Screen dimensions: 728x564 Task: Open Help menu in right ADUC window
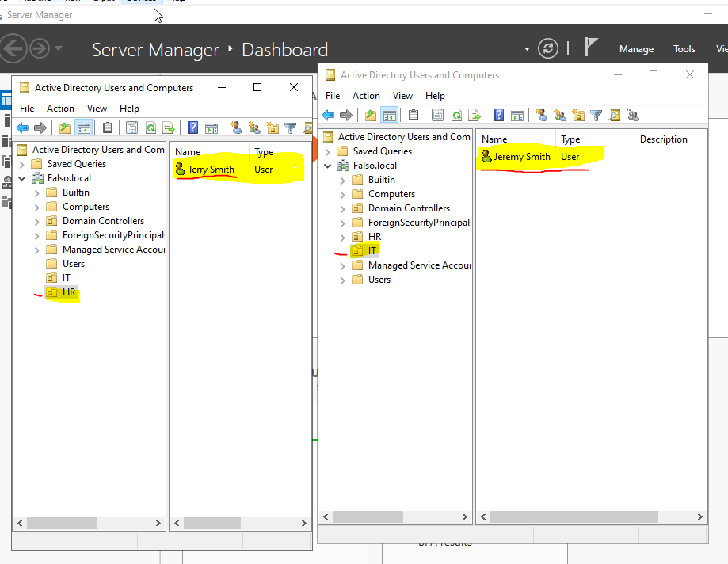(x=435, y=96)
